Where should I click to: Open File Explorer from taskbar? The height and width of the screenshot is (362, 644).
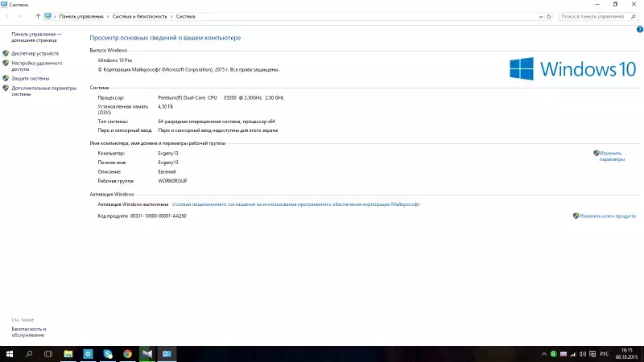[x=68, y=354]
